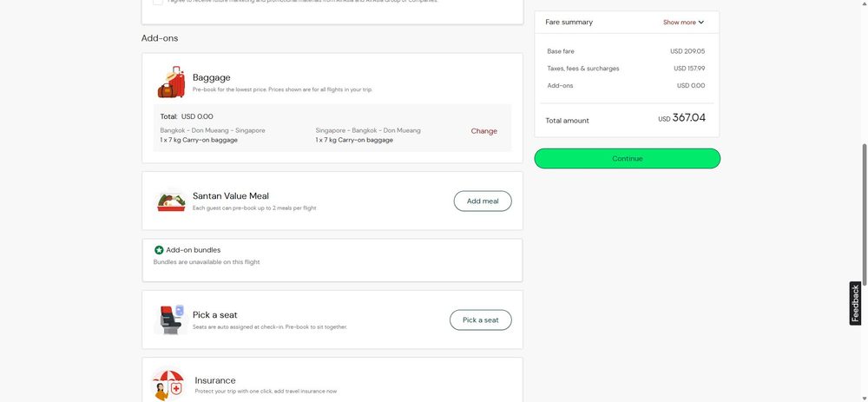Click the Fare summary header
The height and width of the screenshot is (402, 868).
569,23
